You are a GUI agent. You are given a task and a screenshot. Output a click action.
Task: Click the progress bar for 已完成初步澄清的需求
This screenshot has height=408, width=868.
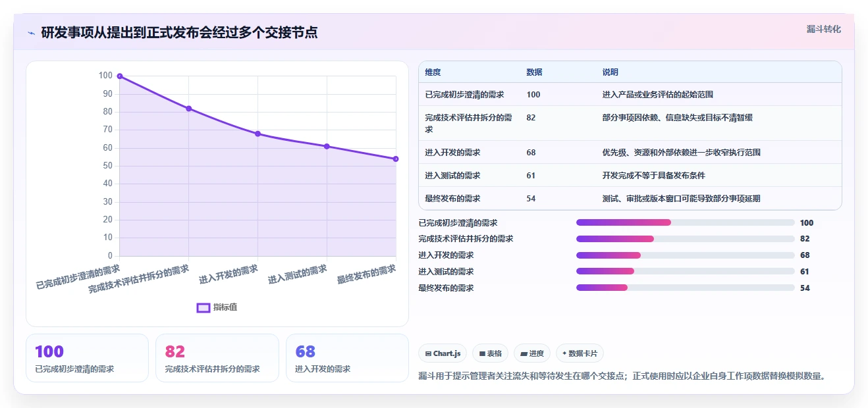click(x=686, y=223)
